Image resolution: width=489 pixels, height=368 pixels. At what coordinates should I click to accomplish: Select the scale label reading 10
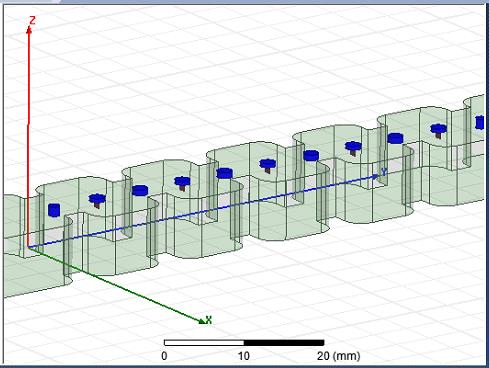pos(244,356)
